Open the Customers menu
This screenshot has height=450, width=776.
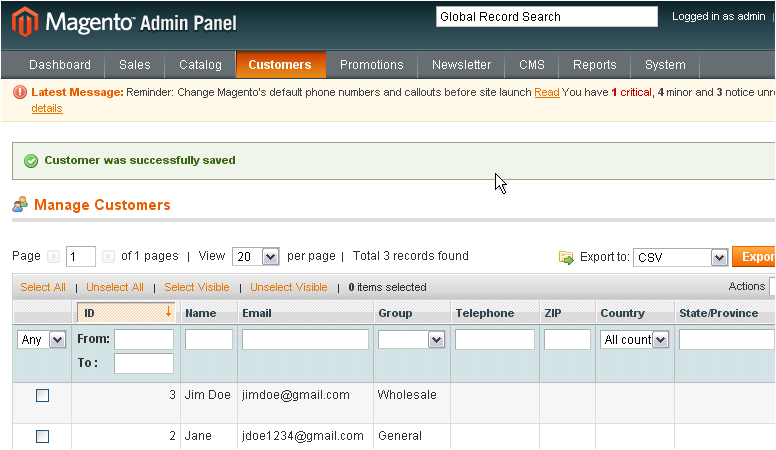280,65
